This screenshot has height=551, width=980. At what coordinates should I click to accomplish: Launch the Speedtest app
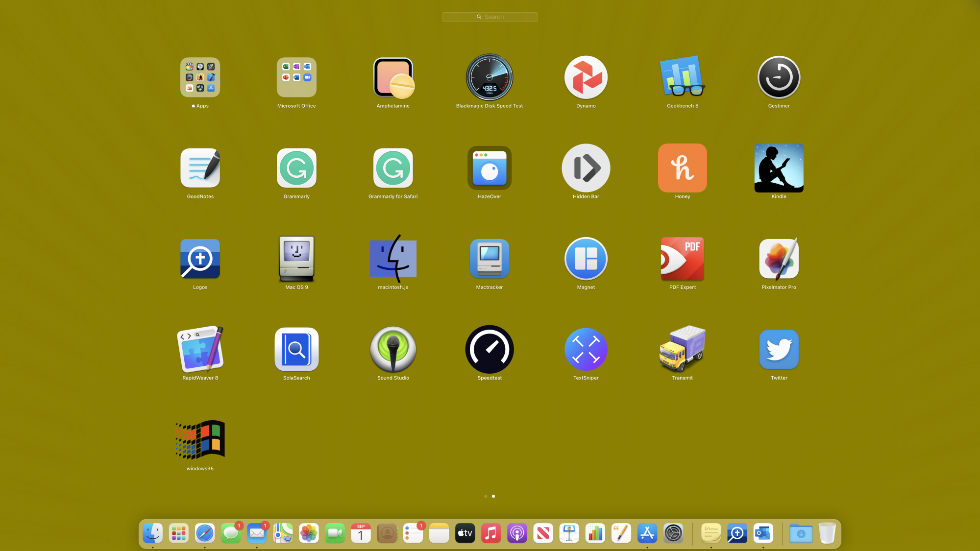pos(489,350)
